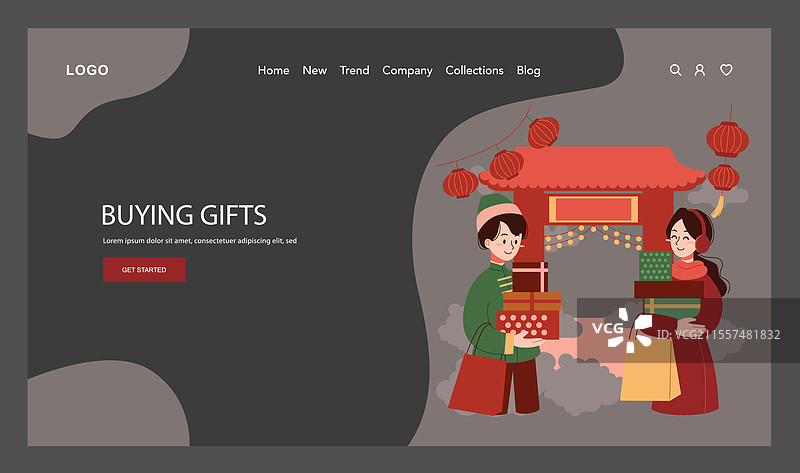Go to the New menu item
The height and width of the screenshot is (473, 800).
[314, 70]
